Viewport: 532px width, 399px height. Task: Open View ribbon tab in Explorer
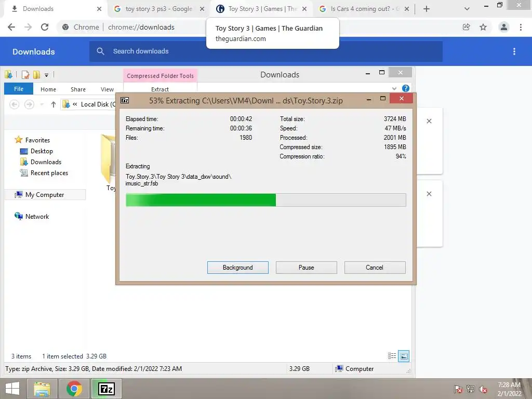107,89
